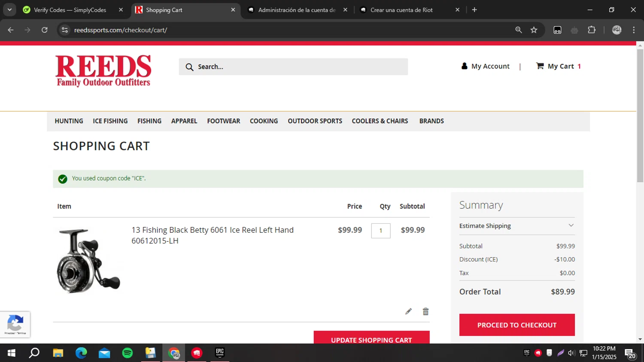644x362 pixels.
Task: Open the Hunting menu category
Action: tap(69, 121)
